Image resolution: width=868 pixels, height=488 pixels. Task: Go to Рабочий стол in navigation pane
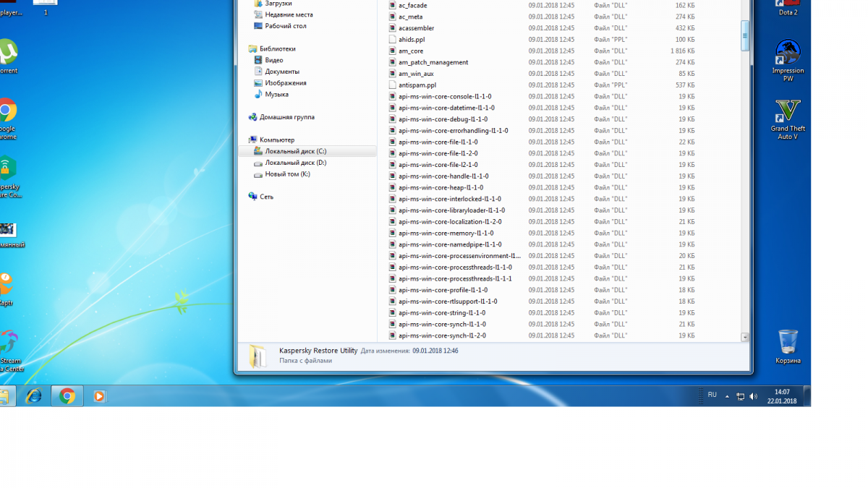285,26
